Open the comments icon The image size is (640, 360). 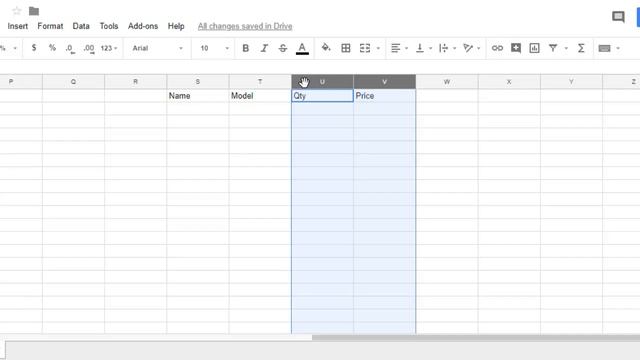point(618,17)
